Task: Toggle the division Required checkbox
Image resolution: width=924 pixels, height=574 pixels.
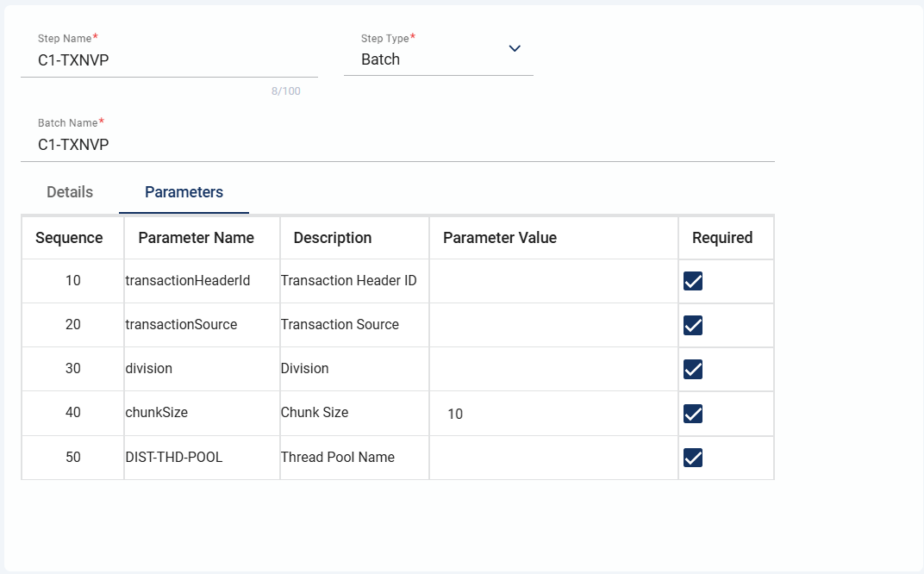Action: coord(693,369)
